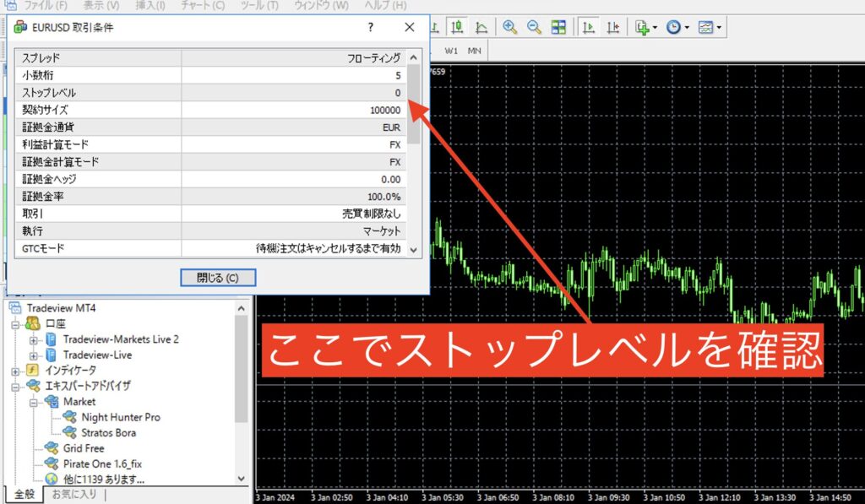Click the インディケータ function icon
The height and width of the screenshot is (504, 865).
click(33, 370)
